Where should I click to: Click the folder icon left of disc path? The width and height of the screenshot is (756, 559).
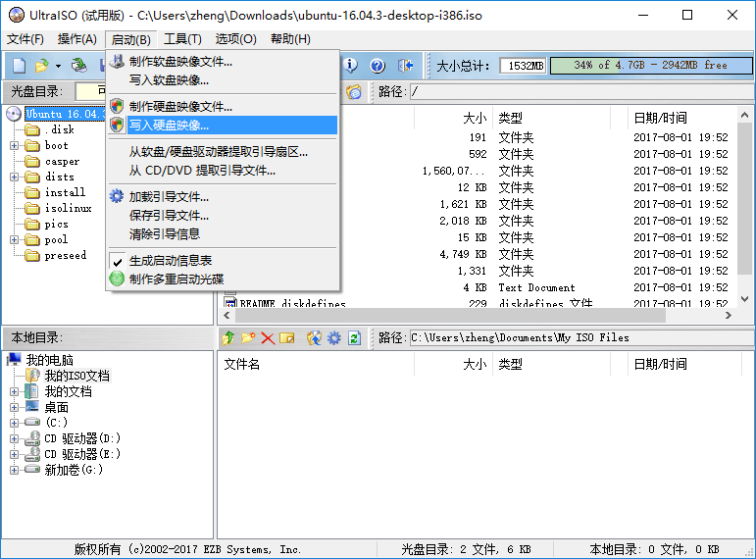(x=354, y=91)
